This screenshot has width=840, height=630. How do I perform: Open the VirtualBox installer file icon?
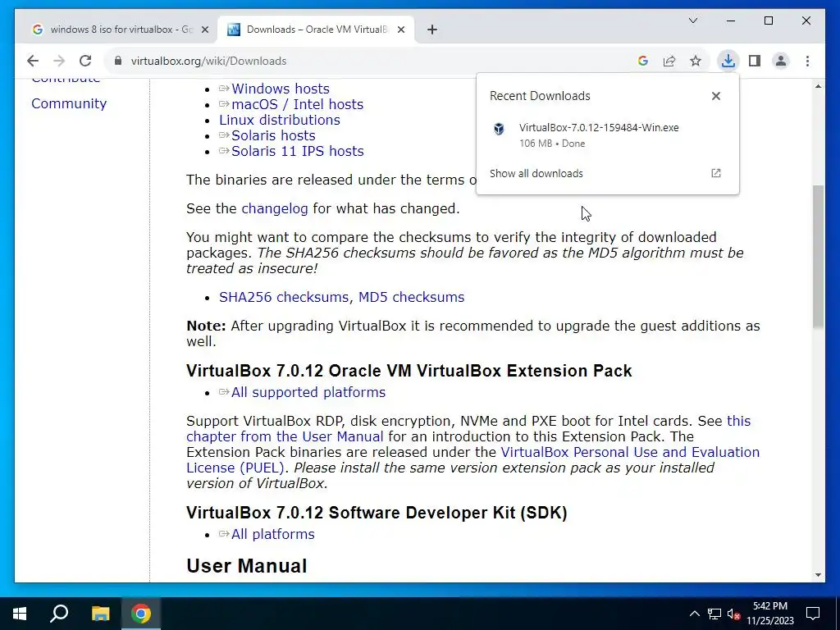tap(499, 129)
